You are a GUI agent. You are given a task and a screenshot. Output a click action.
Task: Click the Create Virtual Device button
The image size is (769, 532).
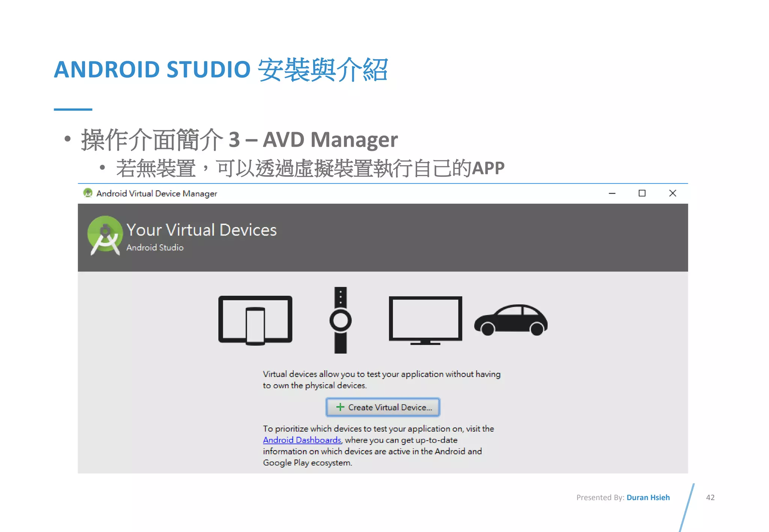[x=383, y=407]
